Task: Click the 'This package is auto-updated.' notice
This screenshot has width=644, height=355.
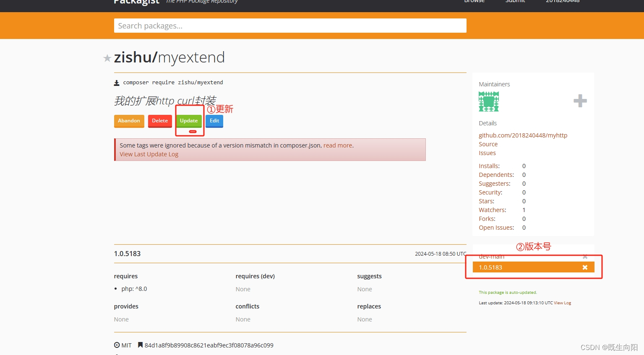Action: [x=508, y=293]
